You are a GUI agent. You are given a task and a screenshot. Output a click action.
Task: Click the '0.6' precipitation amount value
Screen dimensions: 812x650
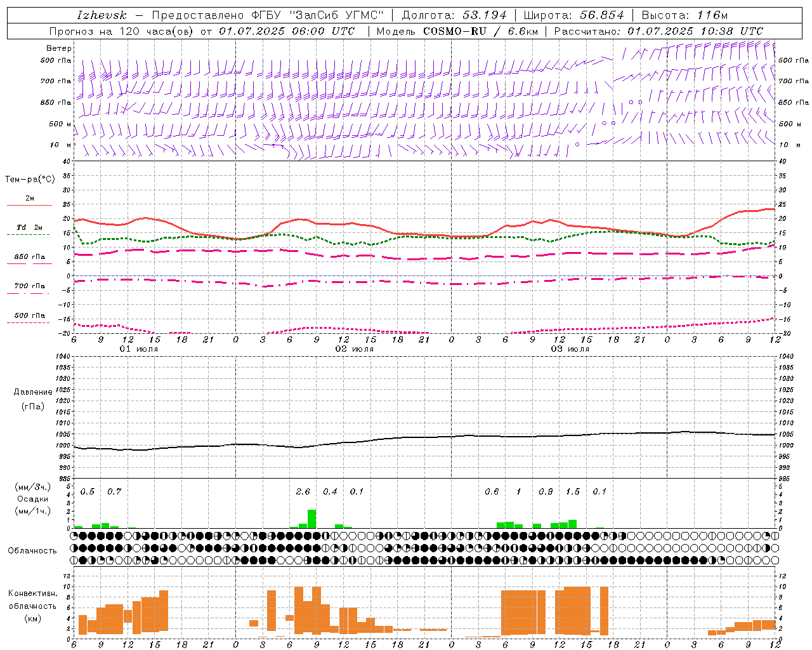coord(492,492)
